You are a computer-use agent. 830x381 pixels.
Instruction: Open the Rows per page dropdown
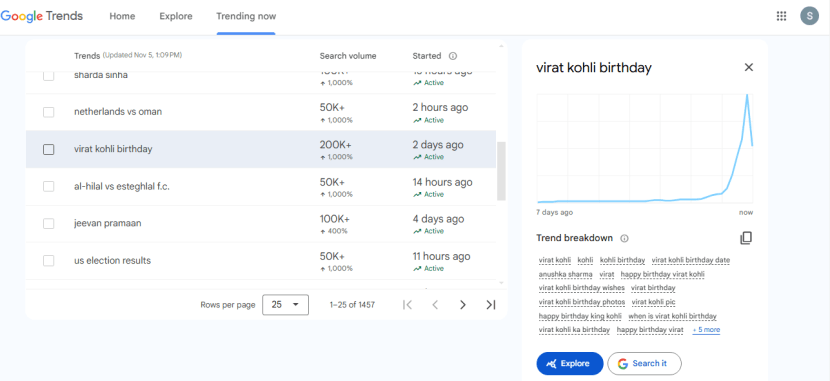point(285,305)
